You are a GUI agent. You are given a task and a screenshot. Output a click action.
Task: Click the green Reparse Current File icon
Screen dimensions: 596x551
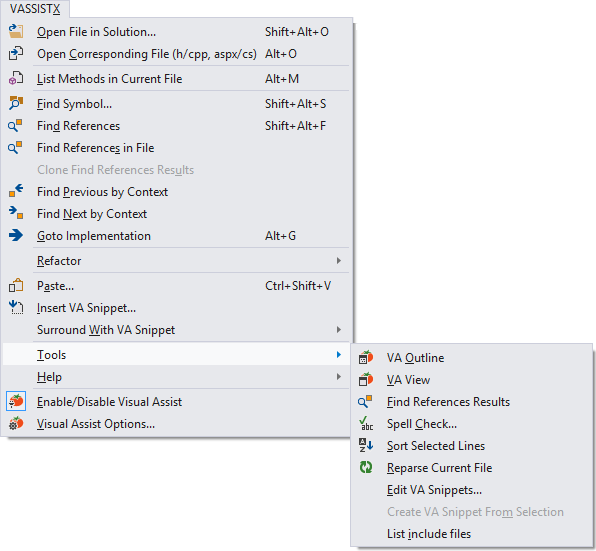coord(366,467)
